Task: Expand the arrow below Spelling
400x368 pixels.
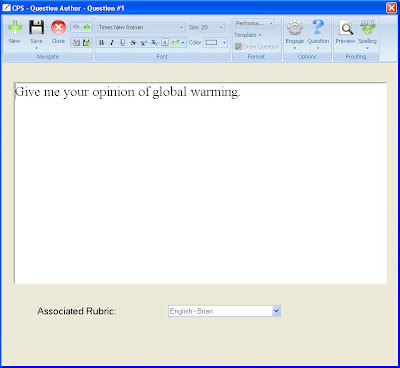Action: pyautogui.click(x=367, y=48)
